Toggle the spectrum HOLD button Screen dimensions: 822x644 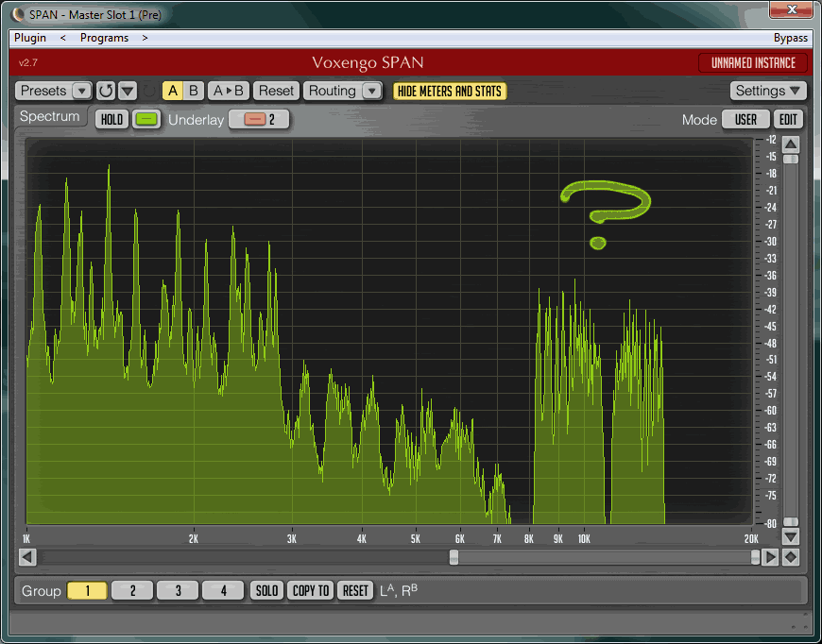111,120
